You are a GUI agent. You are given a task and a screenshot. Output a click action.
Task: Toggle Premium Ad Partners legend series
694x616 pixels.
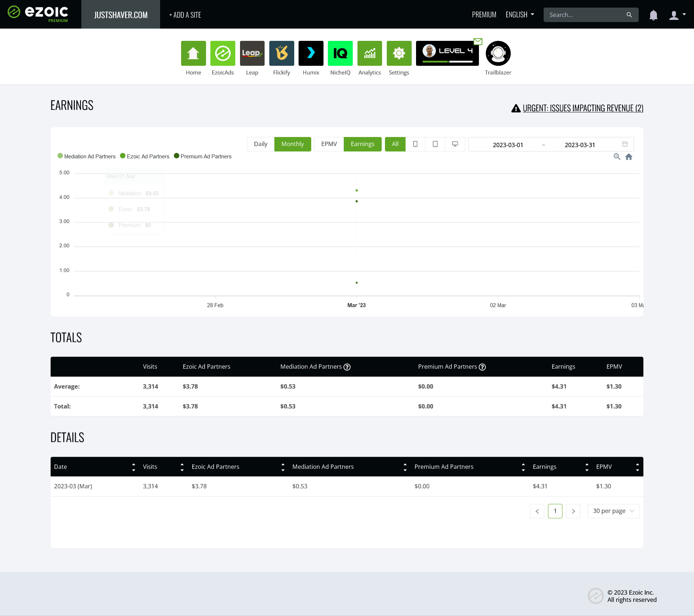[203, 156]
